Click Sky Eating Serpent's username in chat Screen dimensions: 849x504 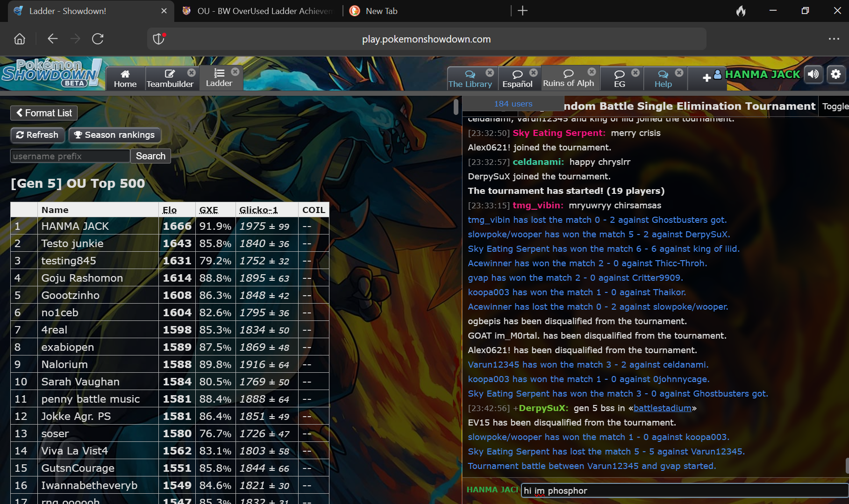[558, 133]
